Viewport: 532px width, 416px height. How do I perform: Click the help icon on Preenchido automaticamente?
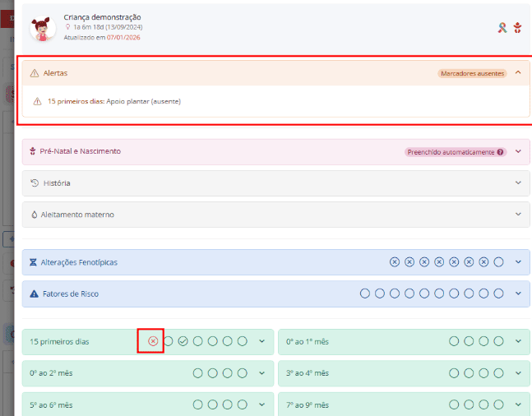(x=501, y=152)
